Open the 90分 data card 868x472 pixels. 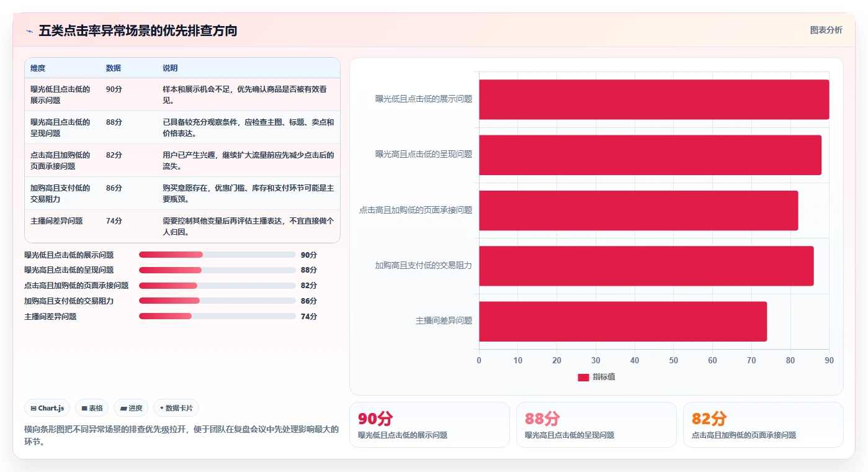[429, 425]
